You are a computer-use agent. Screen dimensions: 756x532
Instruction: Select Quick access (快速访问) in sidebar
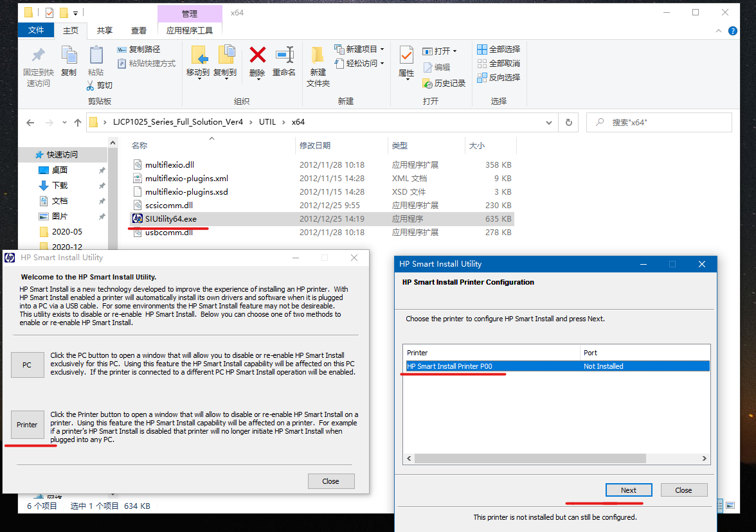pos(62,154)
